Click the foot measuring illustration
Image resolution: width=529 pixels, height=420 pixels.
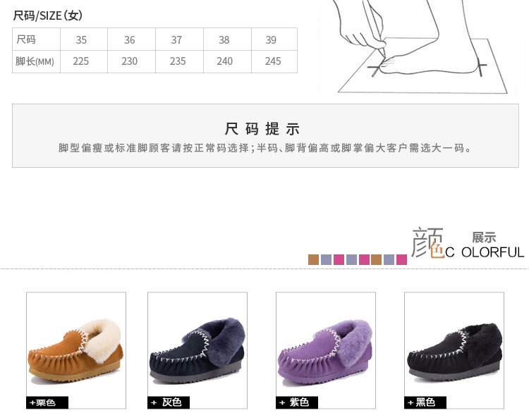422,47
